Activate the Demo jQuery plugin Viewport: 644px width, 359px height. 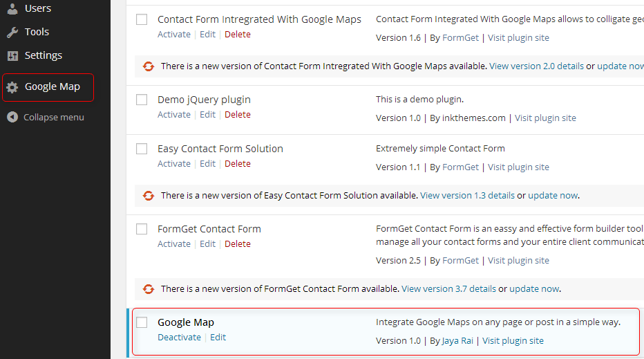174,115
